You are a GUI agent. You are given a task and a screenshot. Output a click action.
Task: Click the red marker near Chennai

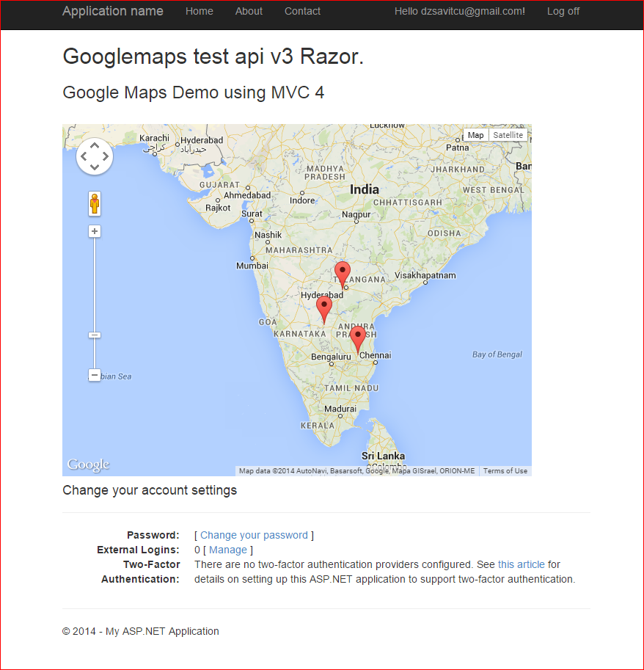coord(358,338)
